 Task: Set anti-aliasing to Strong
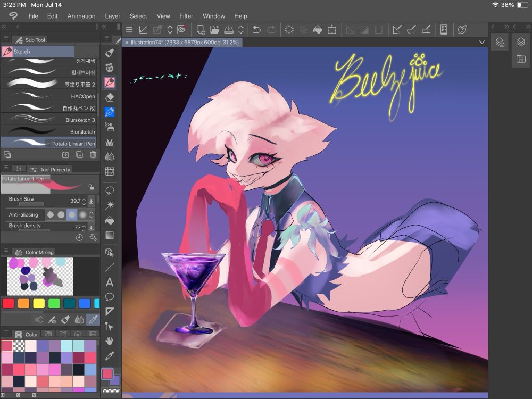click(82, 215)
